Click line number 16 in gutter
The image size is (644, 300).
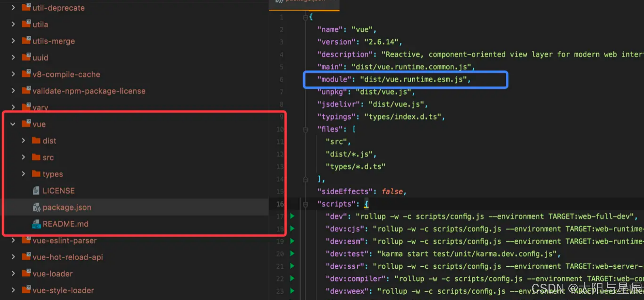280,204
